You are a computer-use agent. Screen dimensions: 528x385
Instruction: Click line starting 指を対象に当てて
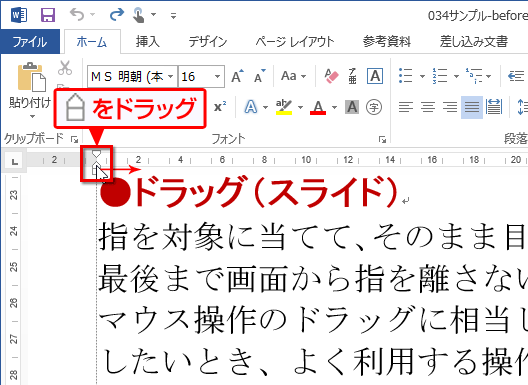pos(313,236)
